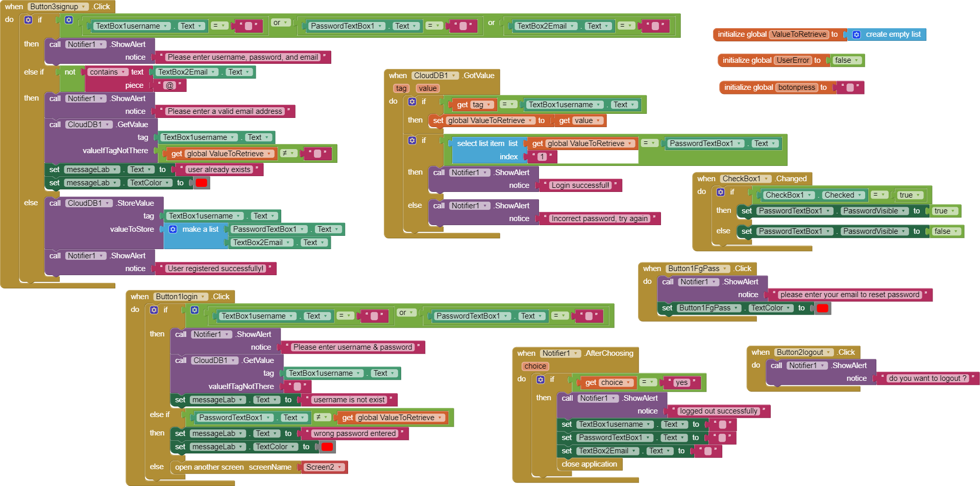This screenshot has width=980, height=486.
Task: Click red color swatch for Button1FgPass TextColor
Action: pos(822,308)
